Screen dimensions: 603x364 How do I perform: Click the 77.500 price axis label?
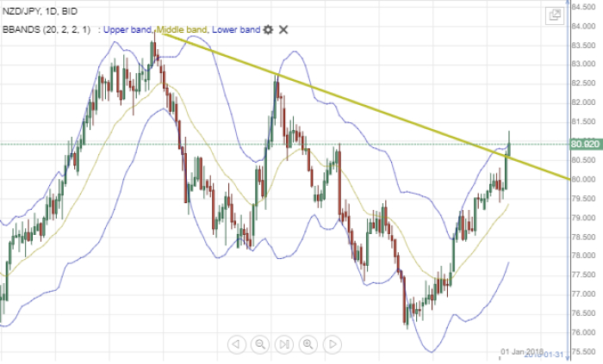[x=583, y=275]
